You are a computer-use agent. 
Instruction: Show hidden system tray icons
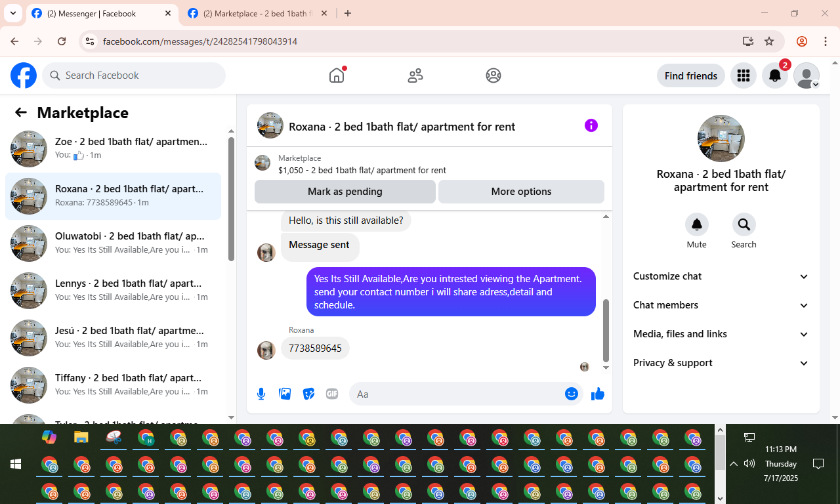(x=734, y=464)
